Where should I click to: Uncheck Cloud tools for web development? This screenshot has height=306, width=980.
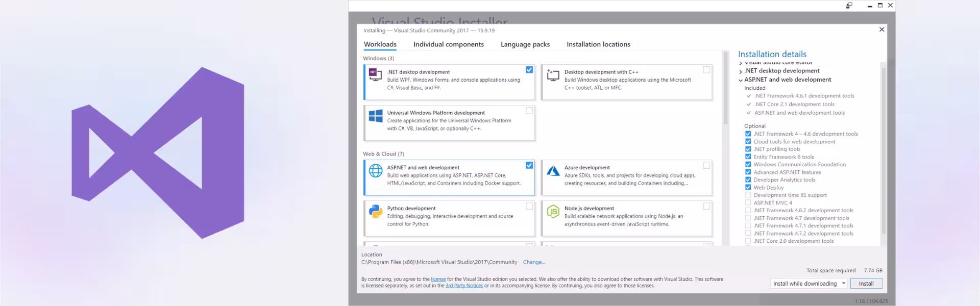tap(748, 141)
